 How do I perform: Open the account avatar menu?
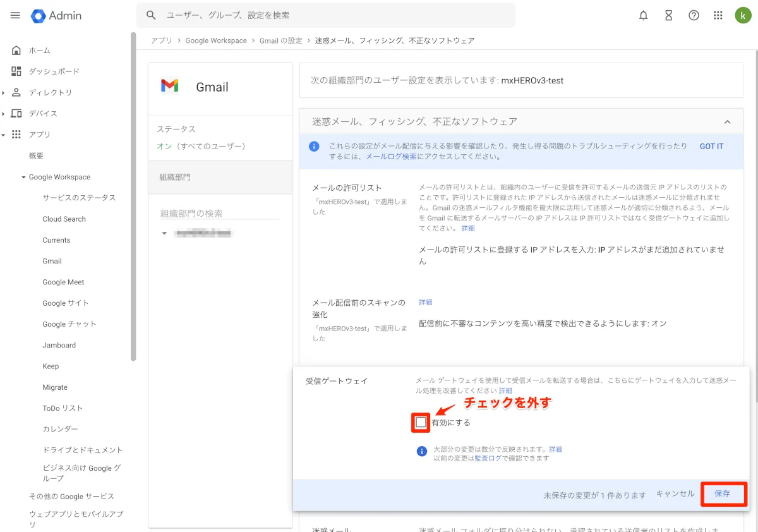coord(743,16)
